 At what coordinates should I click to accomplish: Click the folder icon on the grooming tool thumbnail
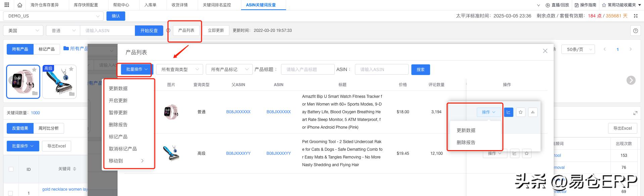(x=72, y=94)
